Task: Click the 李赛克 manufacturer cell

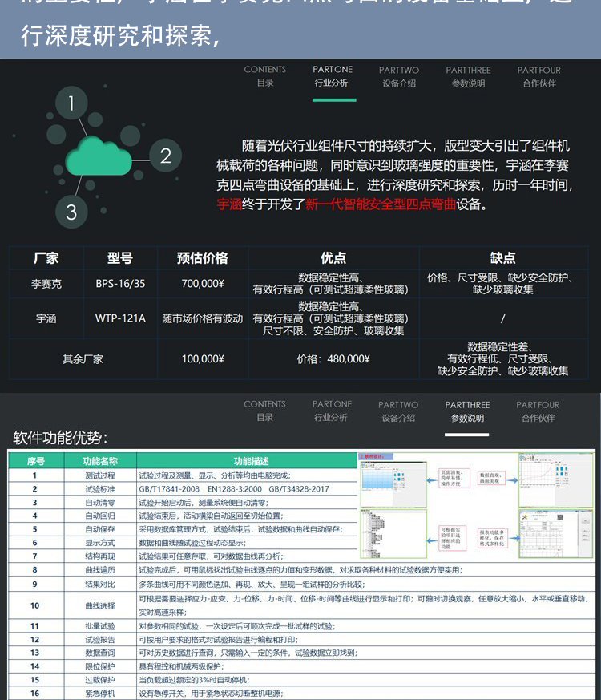Action: (x=46, y=284)
